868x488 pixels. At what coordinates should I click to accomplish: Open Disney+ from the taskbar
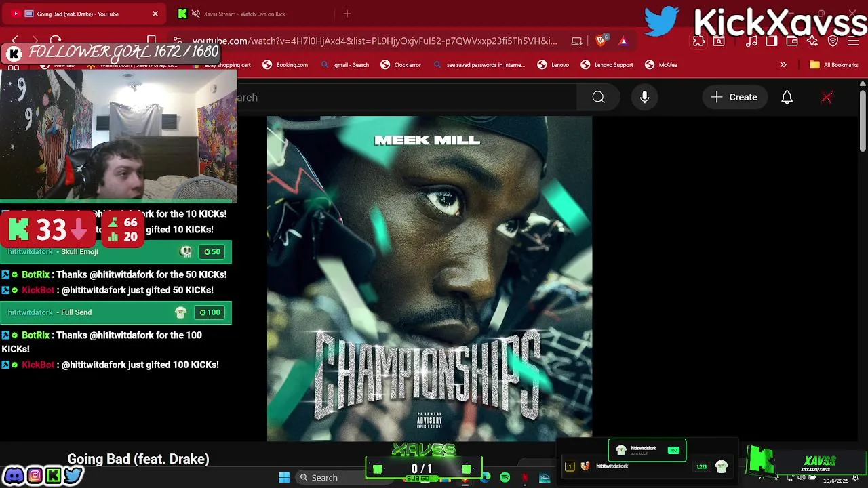545,478
